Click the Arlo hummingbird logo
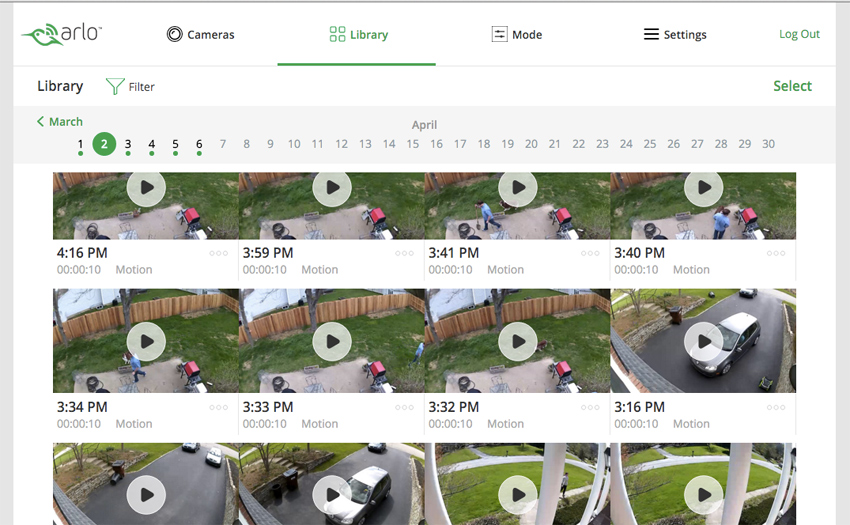This screenshot has height=525, width=850. coord(61,34)
